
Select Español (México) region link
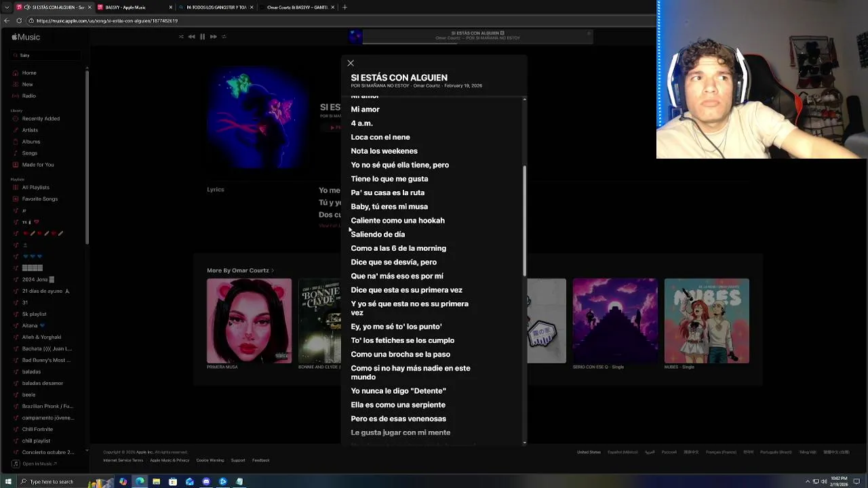[623, 452]
